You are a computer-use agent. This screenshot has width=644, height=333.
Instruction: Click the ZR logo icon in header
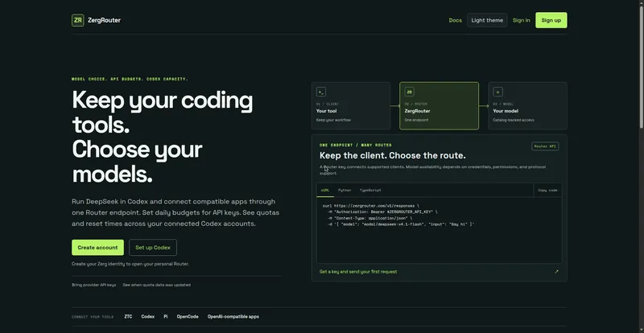77,20
